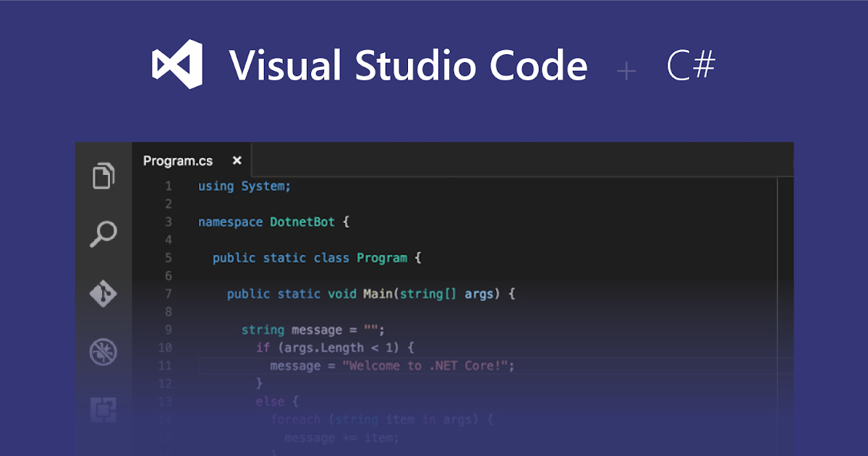The image size is (868, 456).
Task: Open the Extensions icon at the bottom
Action: click(x=103, y=409)
